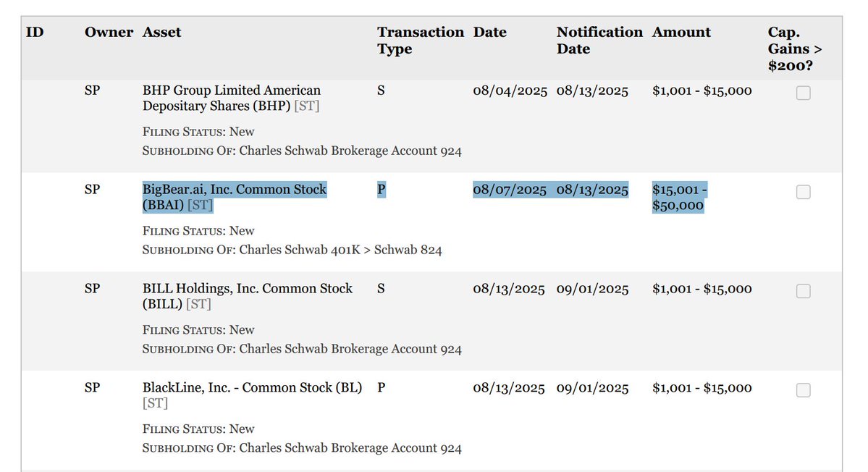
Task: Click highlighted $15,001 - $50,000 amount
Action: [x=678, y=198]
